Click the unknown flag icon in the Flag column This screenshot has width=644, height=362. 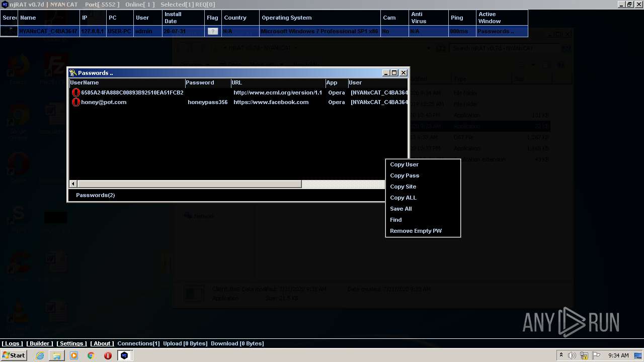tap(213, 31)
